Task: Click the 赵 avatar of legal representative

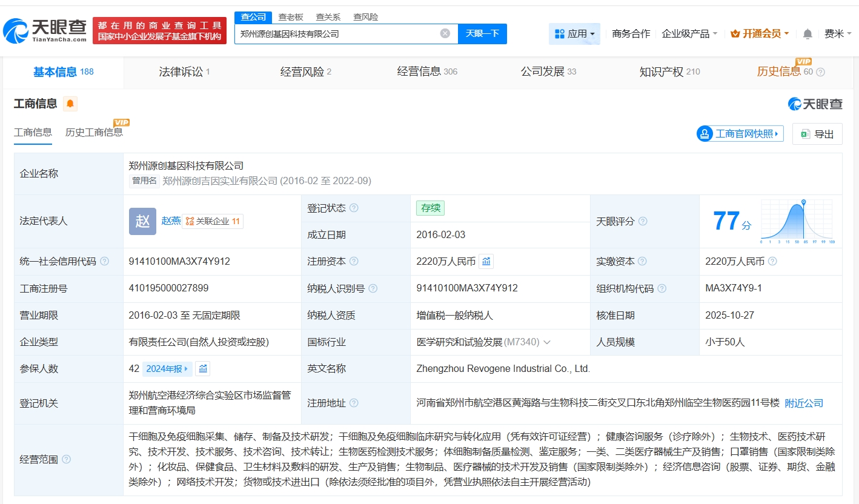Action: 142,221
